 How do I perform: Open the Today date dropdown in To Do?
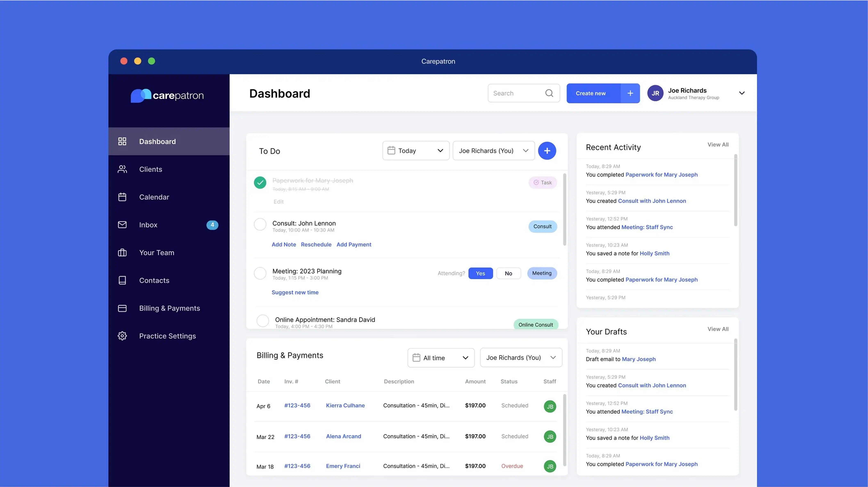click(x=416, y=150)
